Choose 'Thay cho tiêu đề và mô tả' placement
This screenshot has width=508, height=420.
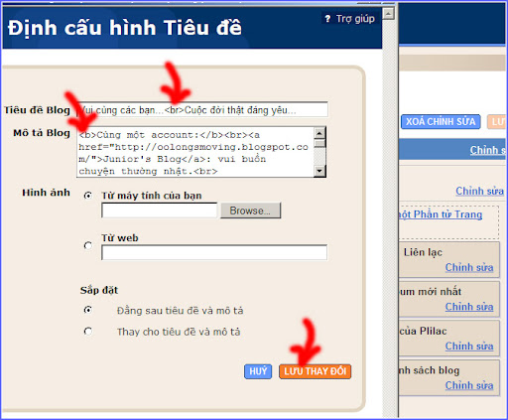[x=88, y=332]
